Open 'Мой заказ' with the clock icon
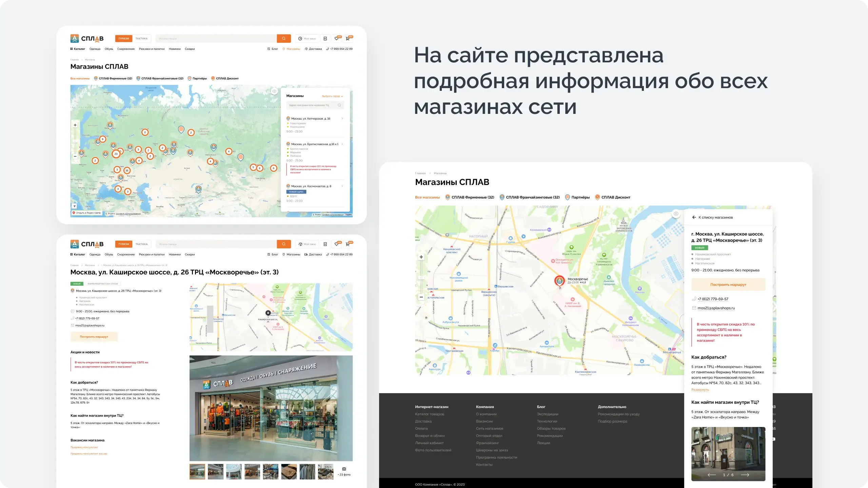Screen dimensions: 868x488 pyautogui.click(x=307, y=38)
